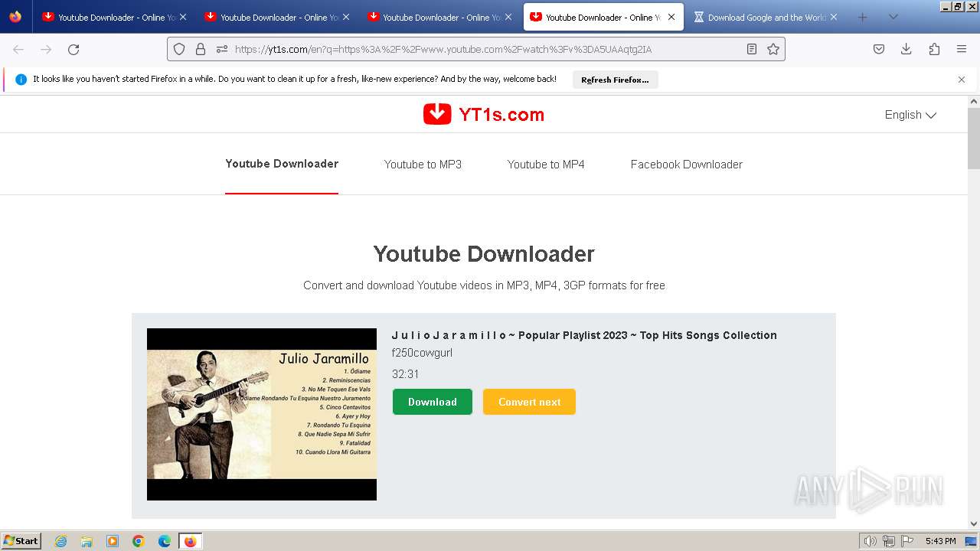Click the green Download button
Screen dimensions: 980x551
coord(433,402)
